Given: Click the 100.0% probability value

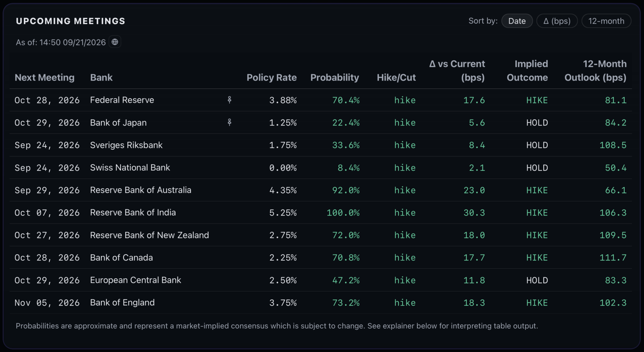Looking at the screenshot, I should coord(343,213).
